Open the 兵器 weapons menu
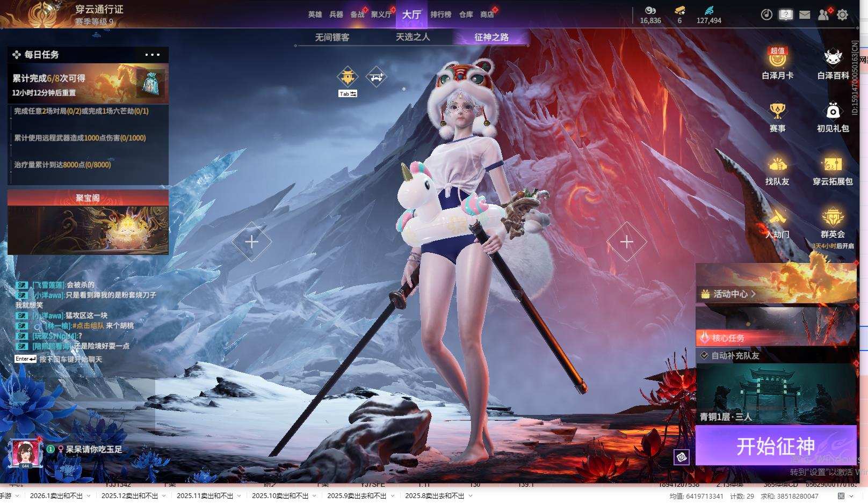This screenshot has width=868, height=504. coord(336,14)
